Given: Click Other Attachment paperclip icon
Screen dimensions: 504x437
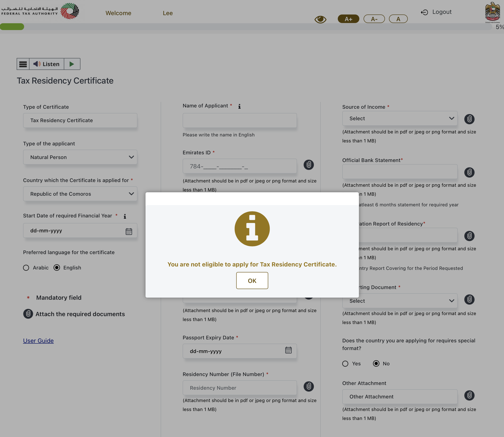Looking at the screenshot, I should [x=469, y=395].
